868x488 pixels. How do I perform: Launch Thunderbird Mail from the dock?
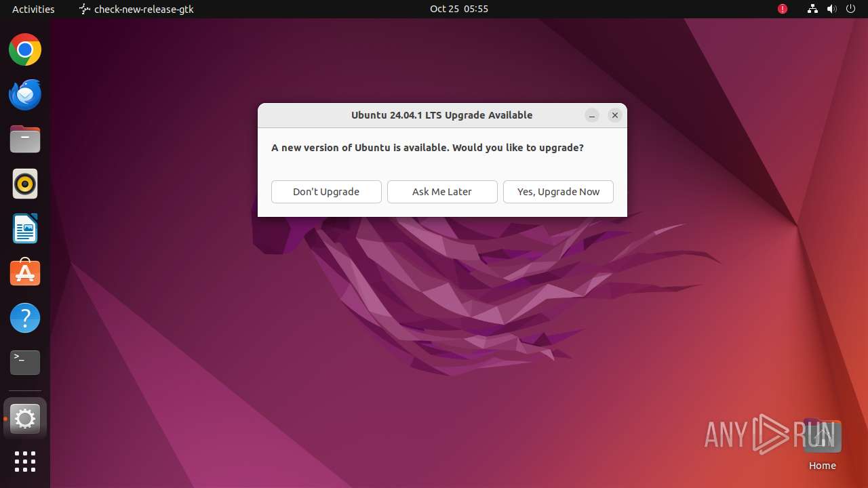click(25, 95)
